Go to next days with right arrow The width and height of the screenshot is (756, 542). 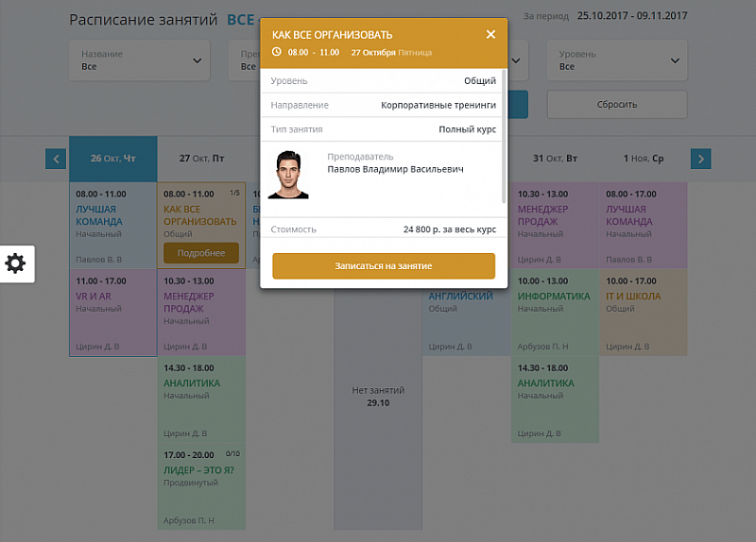point(700,159)
